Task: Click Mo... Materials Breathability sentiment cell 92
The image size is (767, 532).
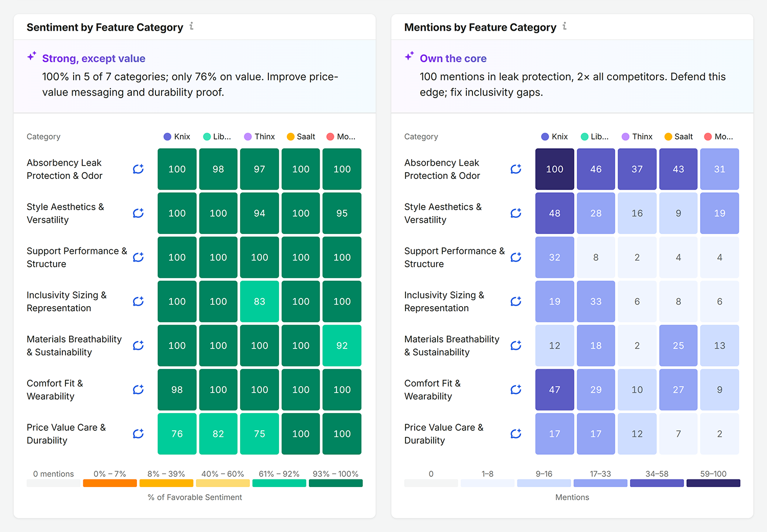Action: pyautogui.click(x=342, y=345)
